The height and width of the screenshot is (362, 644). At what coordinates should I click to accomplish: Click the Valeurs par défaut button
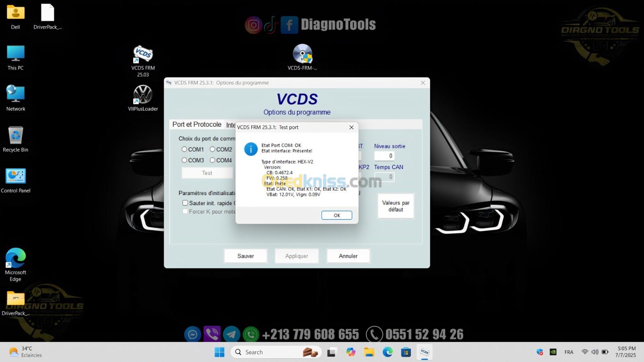pos(396,206)
